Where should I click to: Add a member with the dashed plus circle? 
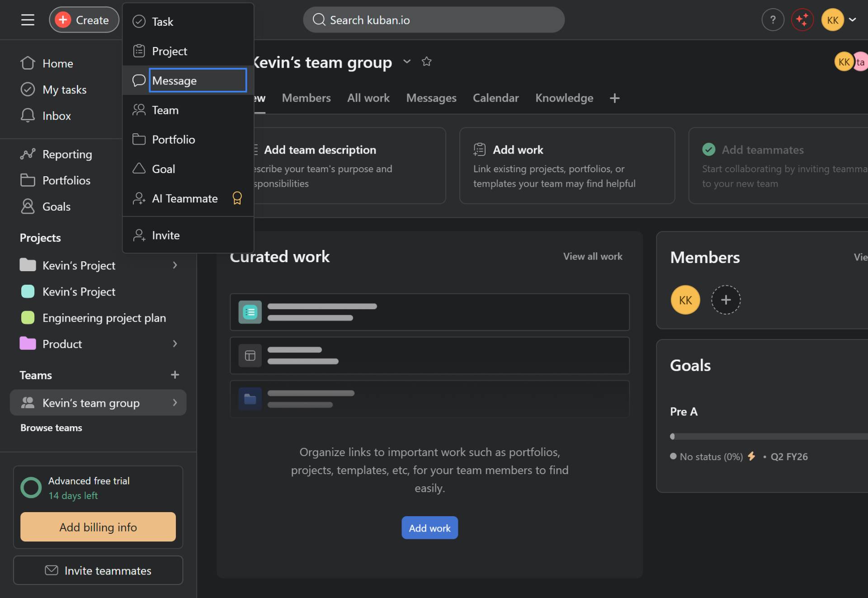[726, 300]
